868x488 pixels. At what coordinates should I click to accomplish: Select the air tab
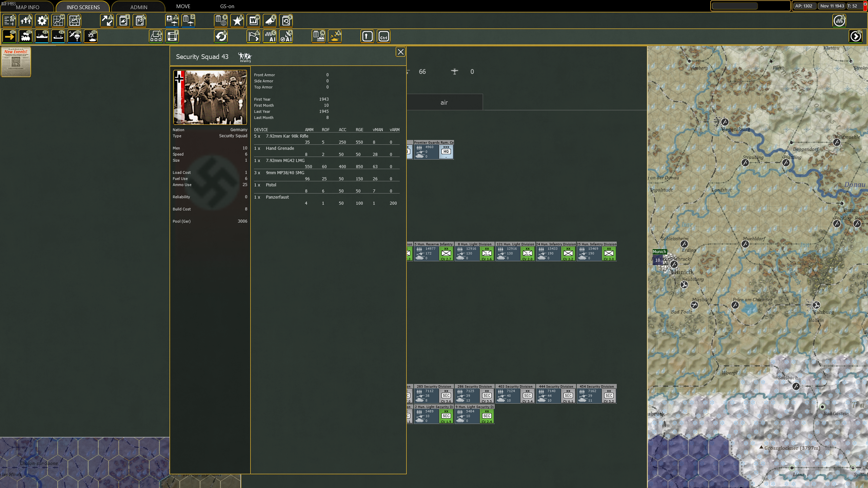pos(444,102)
